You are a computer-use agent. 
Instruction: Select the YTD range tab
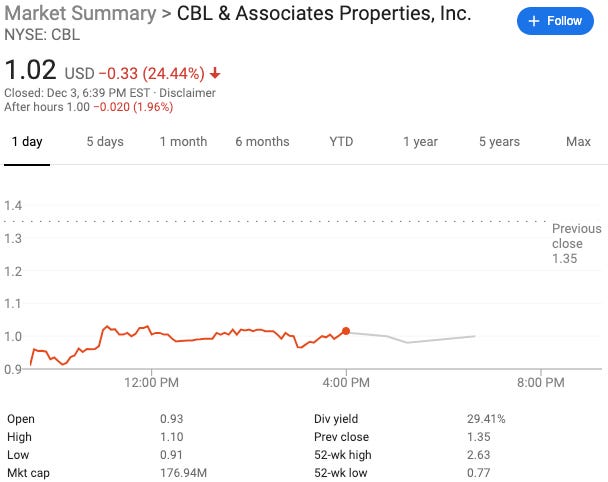tap(341, 142)
